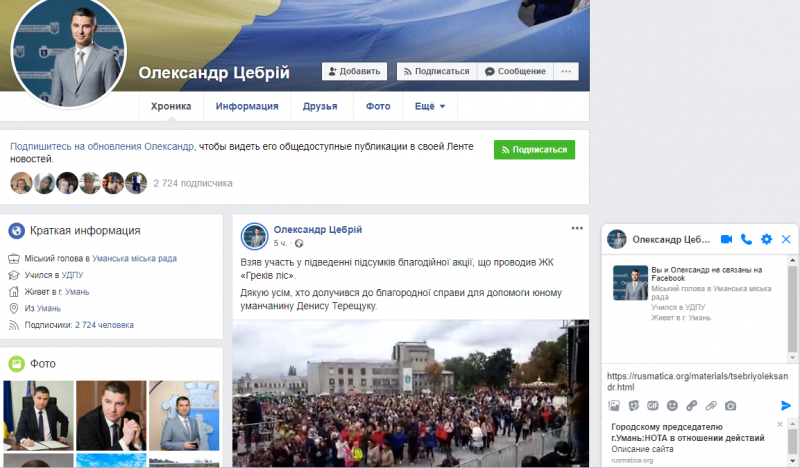Screen dimensions: 800x468
Task: Start a video call in the chat header
Action: click(x=726, y=239)
